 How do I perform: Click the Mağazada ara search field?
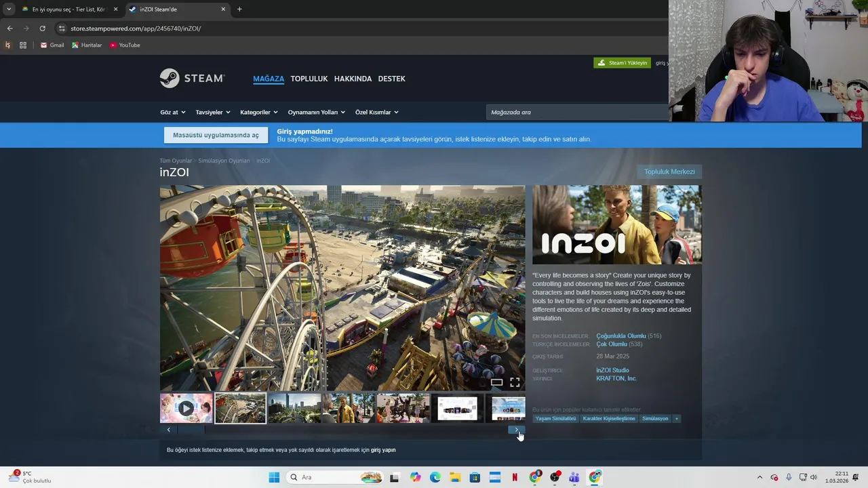pyautogui.click(x=577, y=113)
